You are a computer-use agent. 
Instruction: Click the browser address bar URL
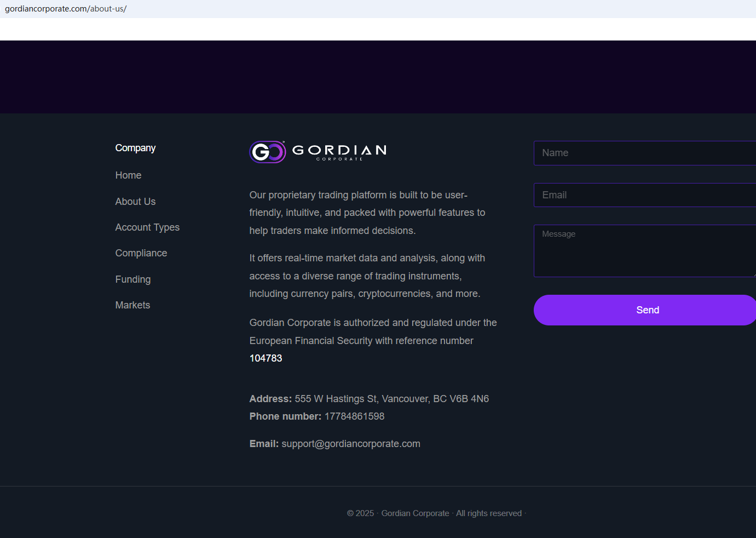point(66,9)
